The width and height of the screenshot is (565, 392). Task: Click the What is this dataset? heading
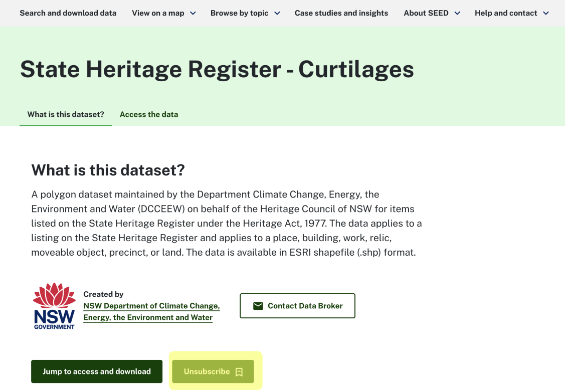coord(108,170)
